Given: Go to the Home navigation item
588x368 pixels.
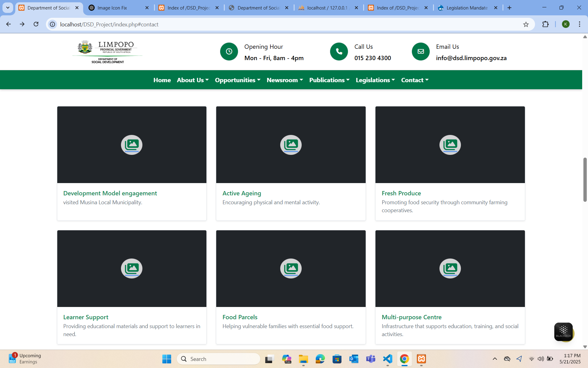Looking at the screenshot, I should pyautogui.click(x=162, y=80).
